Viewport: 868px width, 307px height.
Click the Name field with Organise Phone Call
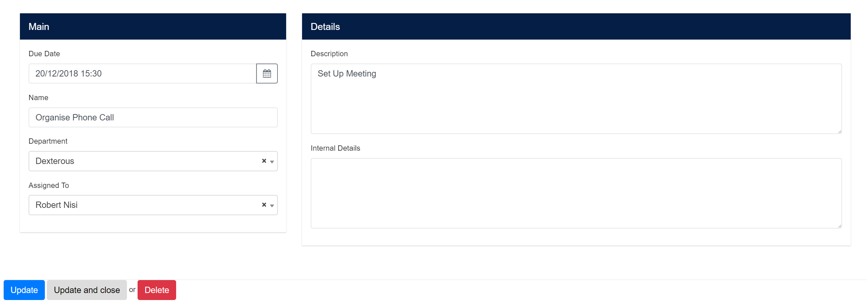[x=153, y=117]
